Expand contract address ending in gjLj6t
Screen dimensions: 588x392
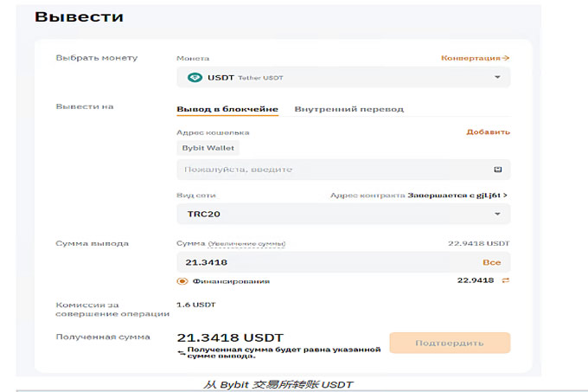pyautogui.click(x=457, y=195)
